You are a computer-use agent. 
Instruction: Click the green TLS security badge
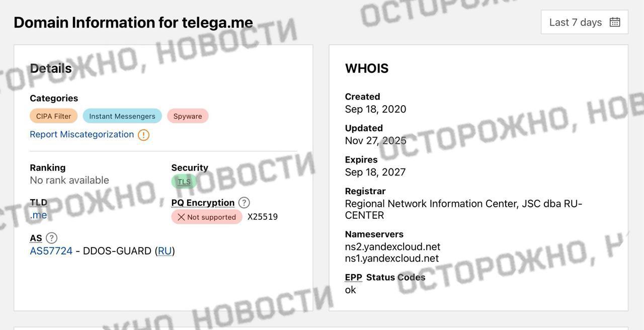click(184, 182)
